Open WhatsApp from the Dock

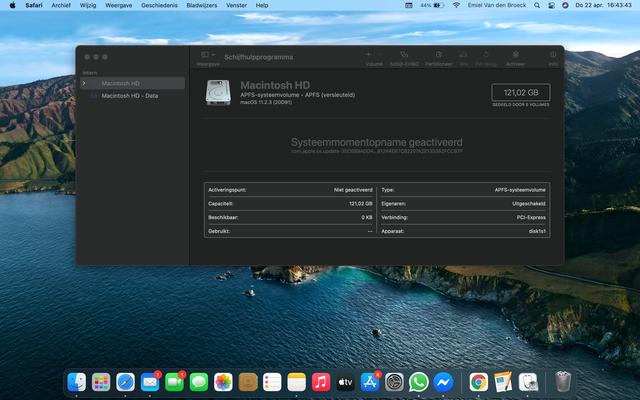tap(419, 382)
